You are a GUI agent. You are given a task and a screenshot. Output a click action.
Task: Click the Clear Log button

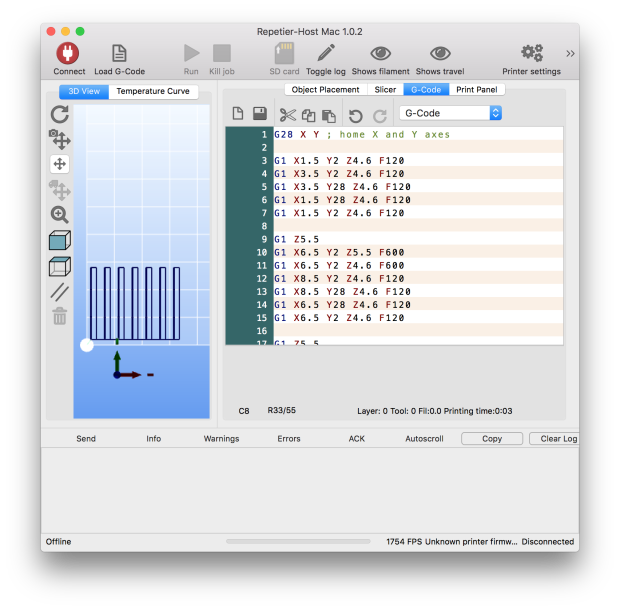tap(554, 439)
